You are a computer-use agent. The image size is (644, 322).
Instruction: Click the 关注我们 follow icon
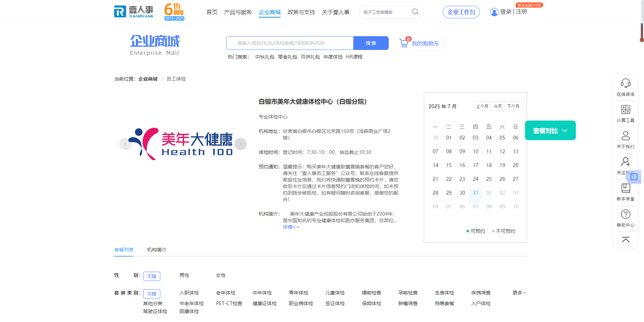(x=625, y=162)
